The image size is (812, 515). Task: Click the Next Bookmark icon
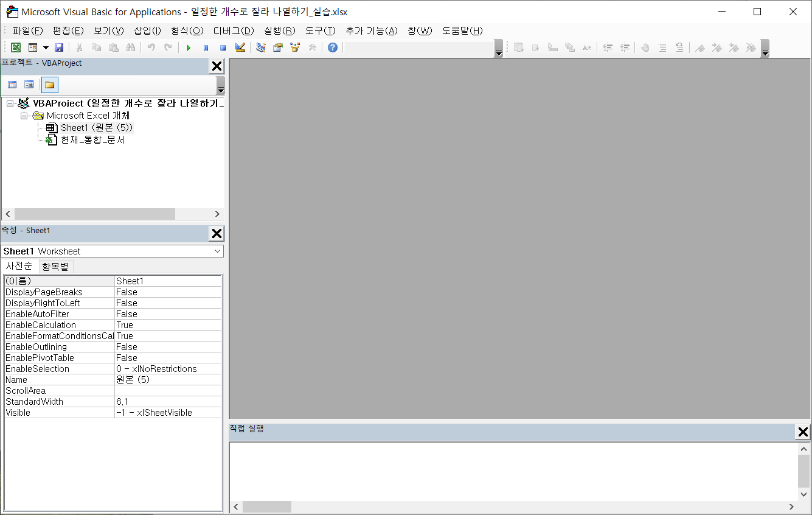tap(717, 47)
